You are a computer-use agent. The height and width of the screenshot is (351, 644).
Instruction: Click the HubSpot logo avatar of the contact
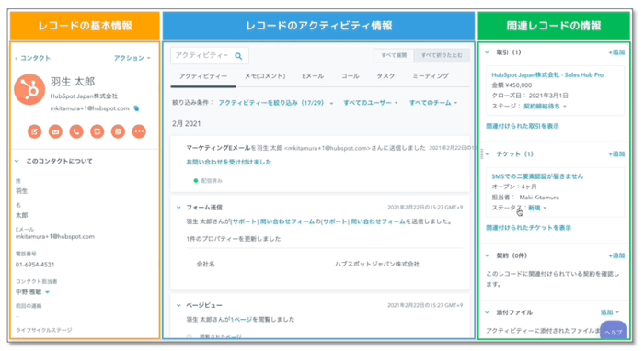[x=29, y=89]
